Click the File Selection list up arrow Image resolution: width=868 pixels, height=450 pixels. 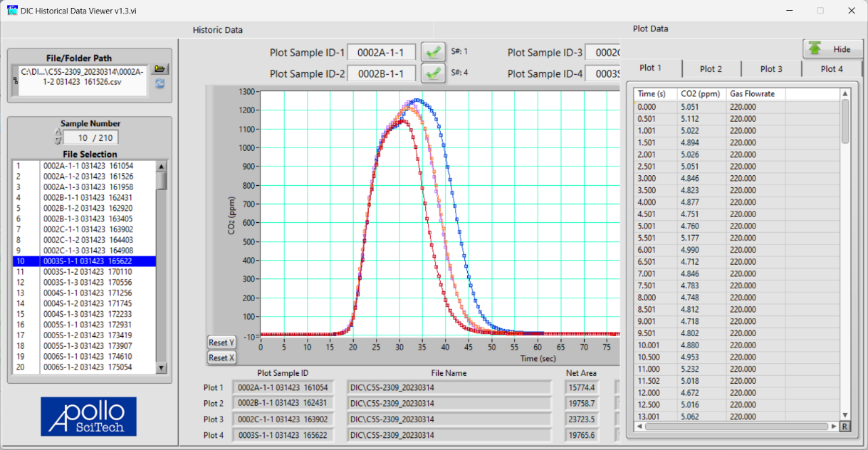click(161, 166)
